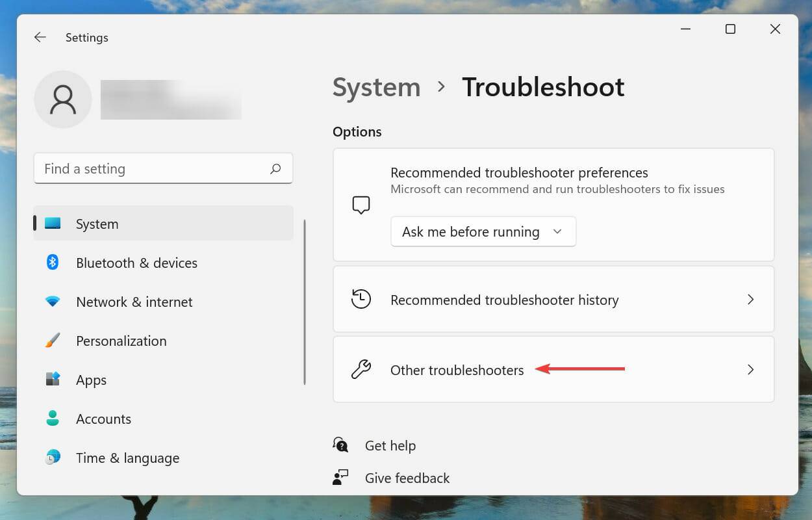Click the Bluetooth icon in sidebar
The width and height of the screenshot is (812, 520).
(53, 263)
